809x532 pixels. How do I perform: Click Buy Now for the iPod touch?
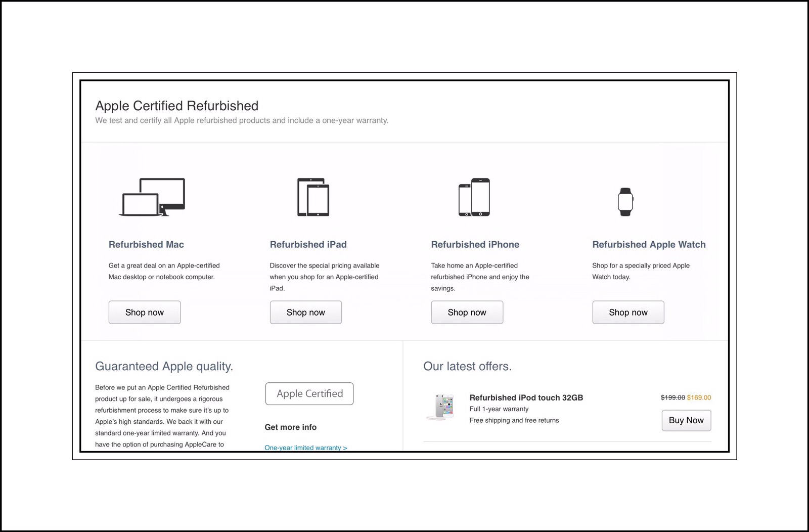click(686, 420)
